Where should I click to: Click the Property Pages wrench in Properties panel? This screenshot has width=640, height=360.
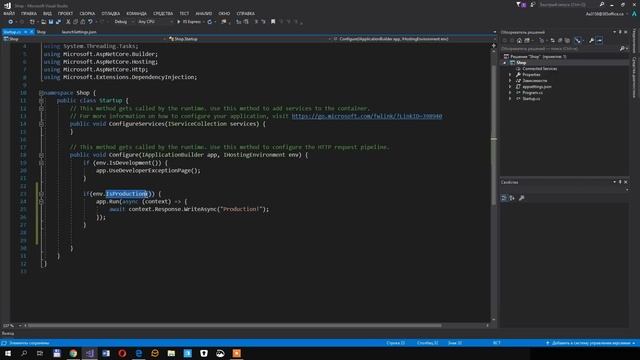[521, 198]
